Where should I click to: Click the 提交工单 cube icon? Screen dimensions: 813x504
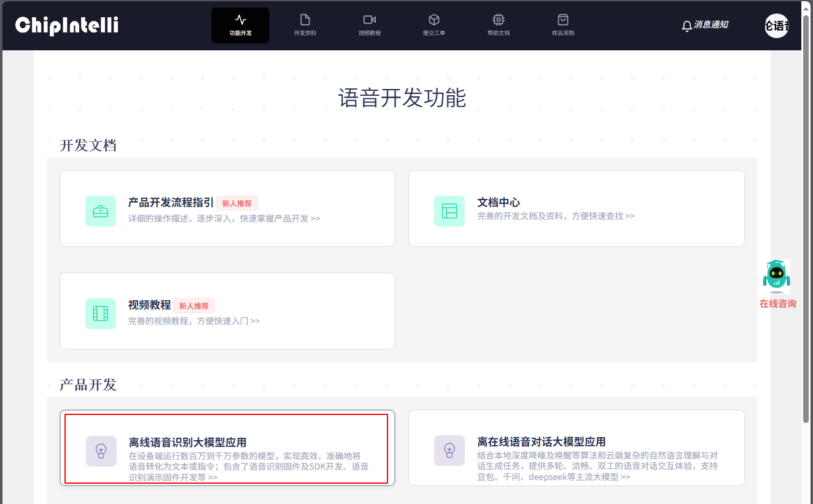click(434, 20)
